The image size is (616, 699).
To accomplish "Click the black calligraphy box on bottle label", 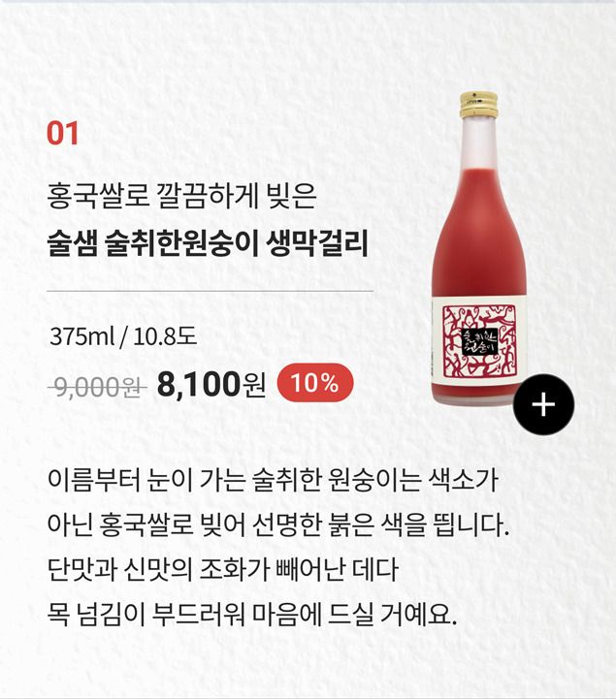I will [478, 342].
